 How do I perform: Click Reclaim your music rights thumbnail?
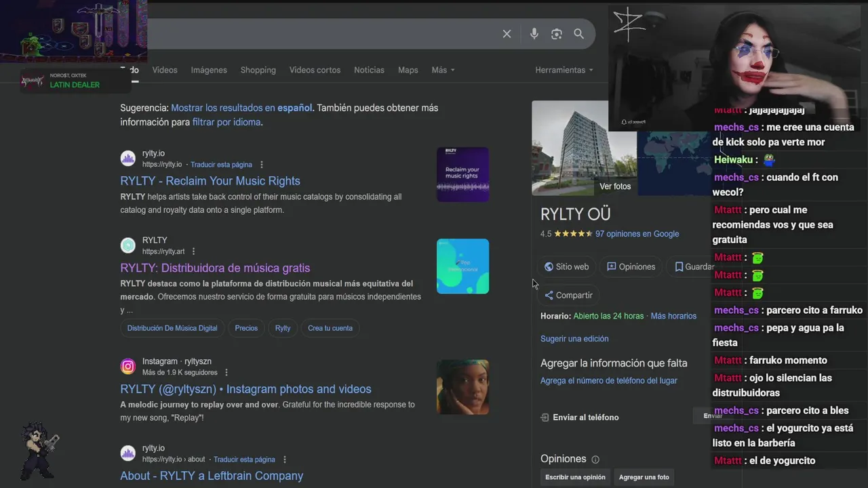tap(462, 174)
